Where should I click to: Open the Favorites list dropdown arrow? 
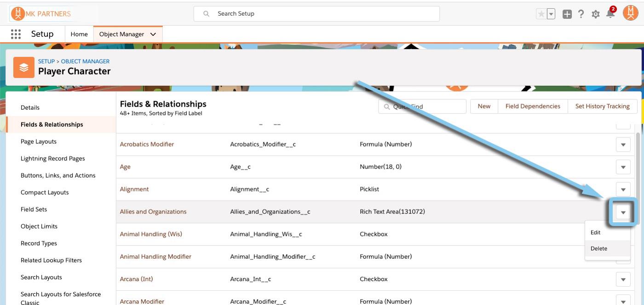(x=551, y=14)
